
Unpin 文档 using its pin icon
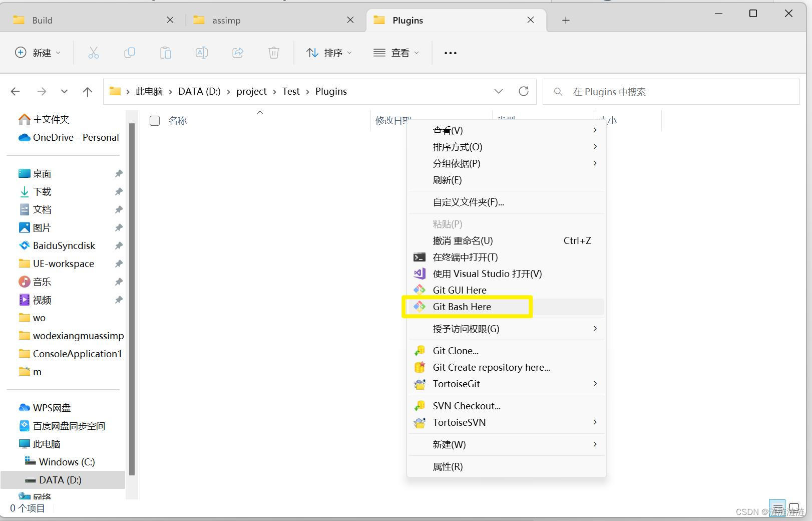119,210
